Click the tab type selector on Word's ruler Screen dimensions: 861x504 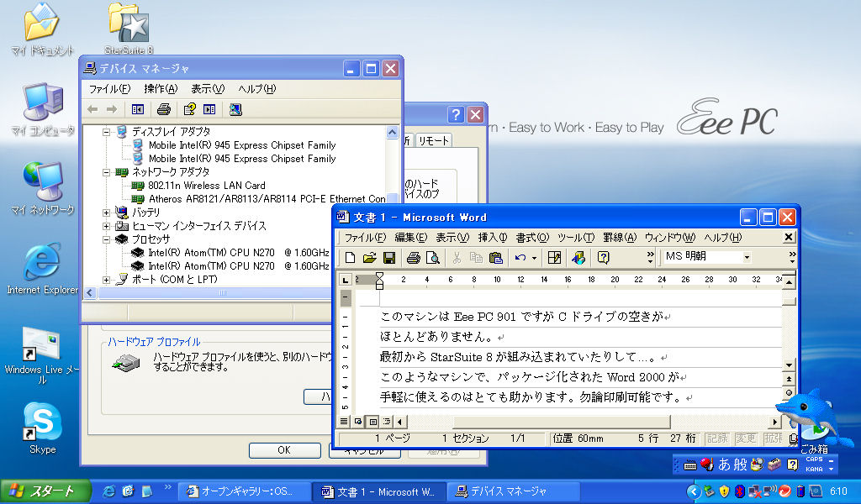pos(345,280)
